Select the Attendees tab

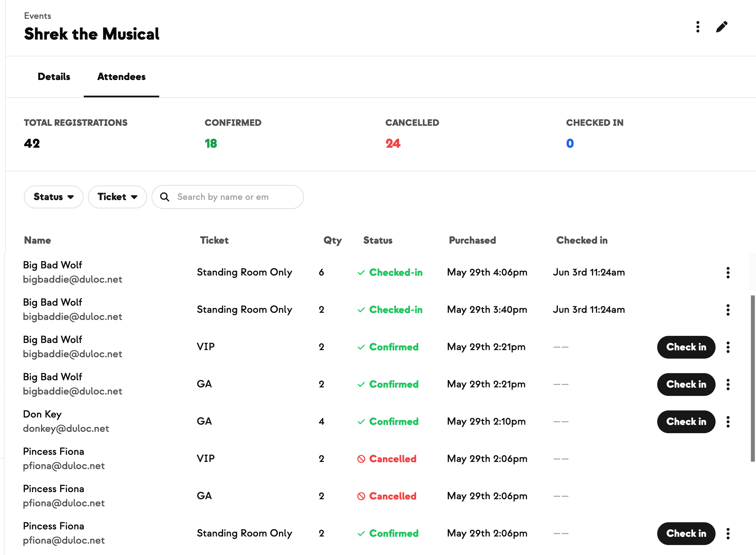[121, 77]
